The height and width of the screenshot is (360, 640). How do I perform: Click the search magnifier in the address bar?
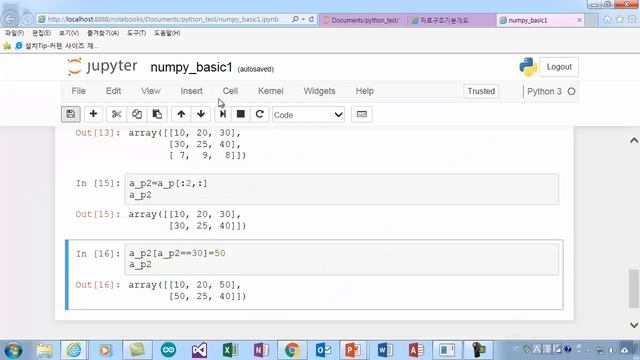tap(295, 19)
